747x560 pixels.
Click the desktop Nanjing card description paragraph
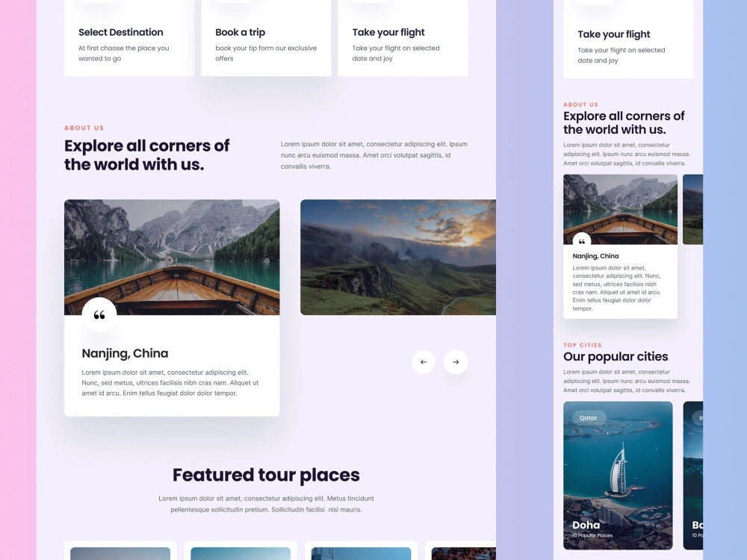170,383
